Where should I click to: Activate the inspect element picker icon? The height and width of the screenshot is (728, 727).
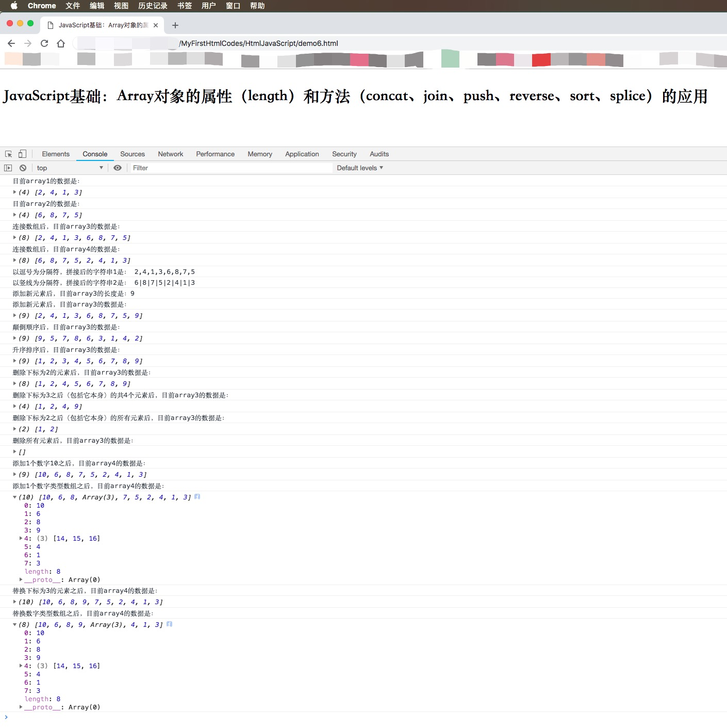coord(9,154)
